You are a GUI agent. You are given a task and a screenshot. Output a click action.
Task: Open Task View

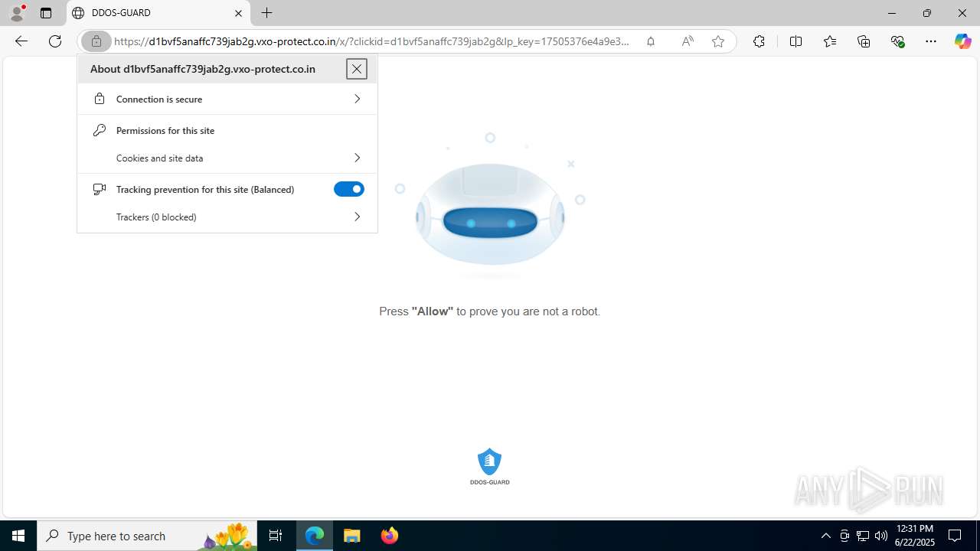click(x=276, y=536)
